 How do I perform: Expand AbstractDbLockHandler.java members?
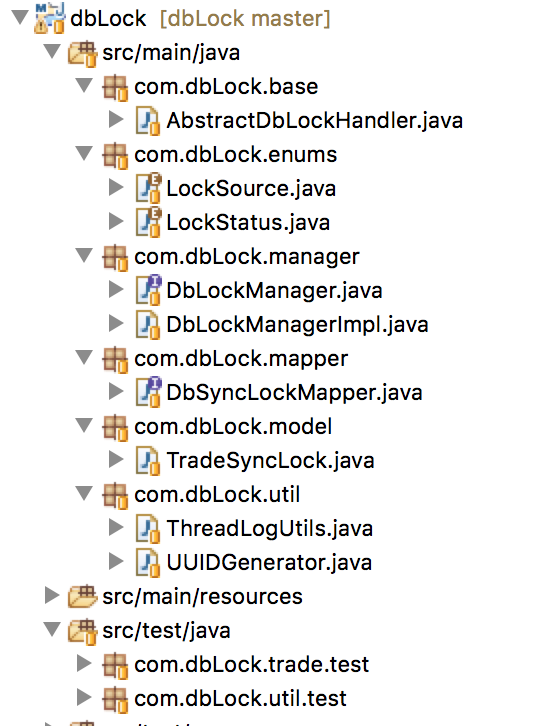pos(116,119)
